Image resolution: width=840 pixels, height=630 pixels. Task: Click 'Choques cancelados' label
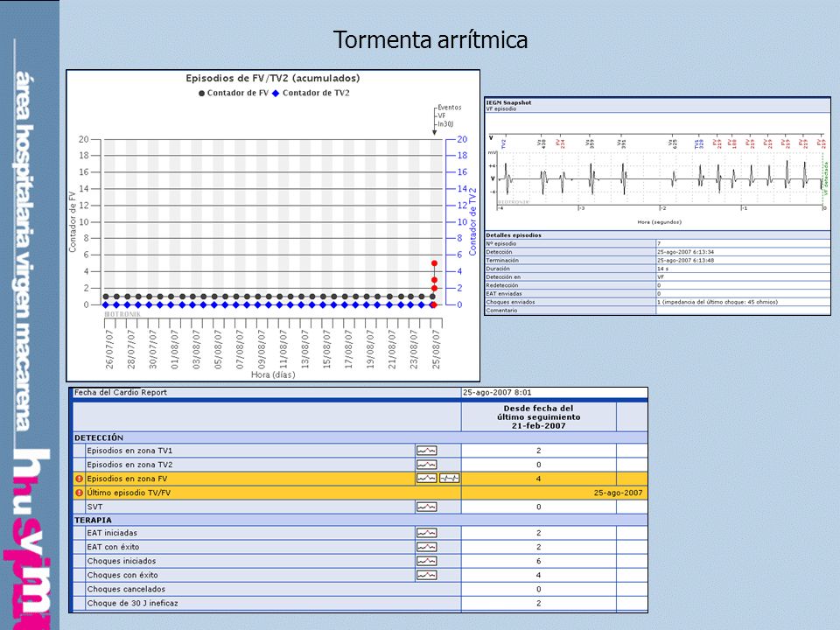click(126, 589)
